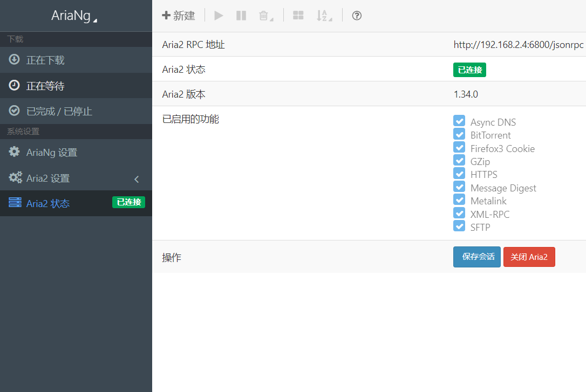The image size is (586, 392).
Task: Click the 保存会话 button
Action: pos(476,257)
